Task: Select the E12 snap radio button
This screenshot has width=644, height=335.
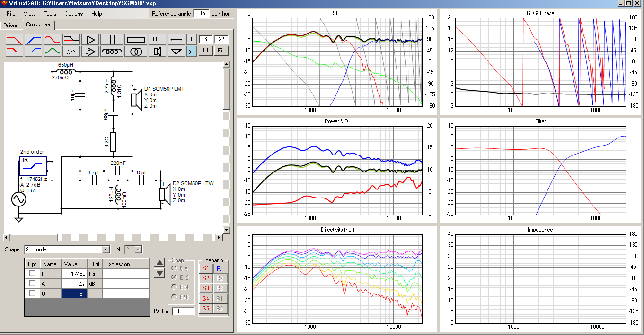Action: (x=174, y=277)
